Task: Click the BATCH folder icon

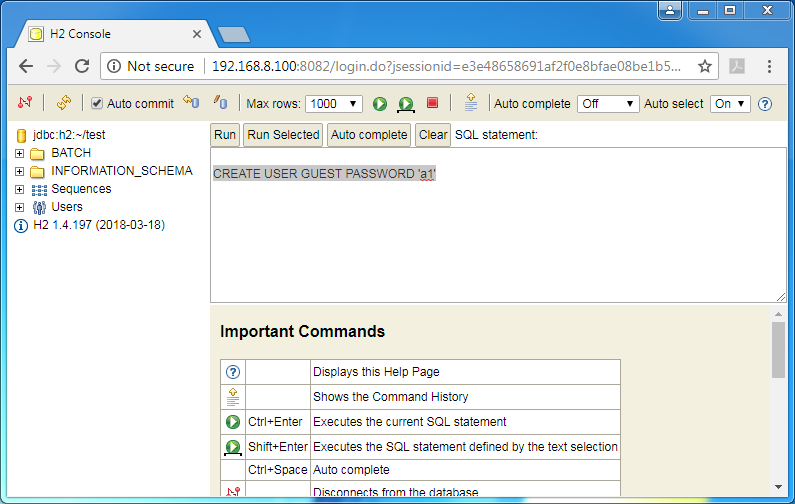Action: coord(37,154)
